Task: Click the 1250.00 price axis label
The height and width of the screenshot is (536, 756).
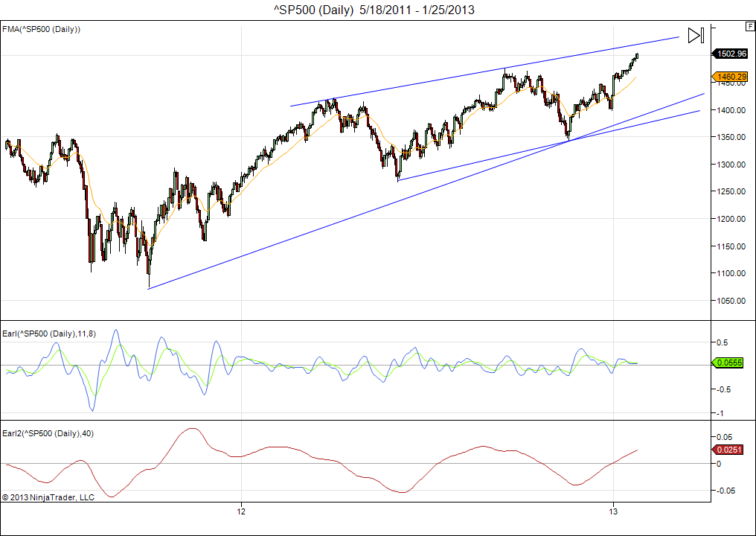Action: [x=731, y=191]
